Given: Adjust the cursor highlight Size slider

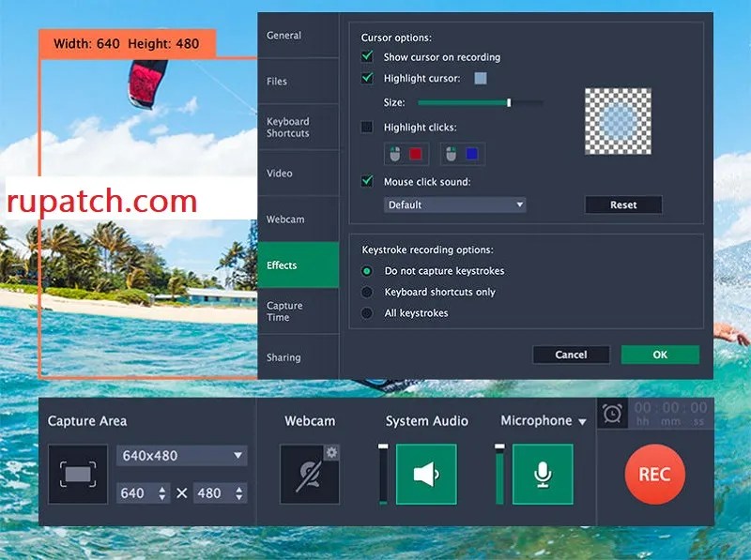Looking at the screenshot, I should click(509, 103).
